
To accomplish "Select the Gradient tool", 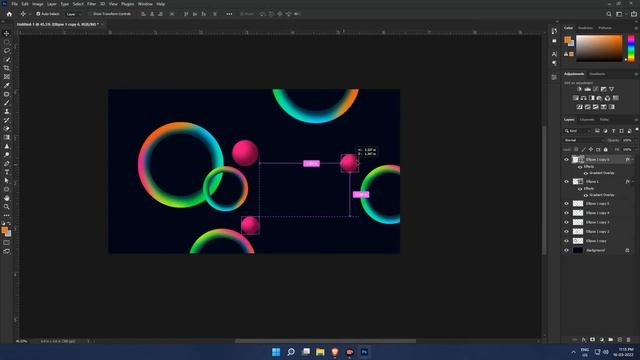I will (7, 138).
